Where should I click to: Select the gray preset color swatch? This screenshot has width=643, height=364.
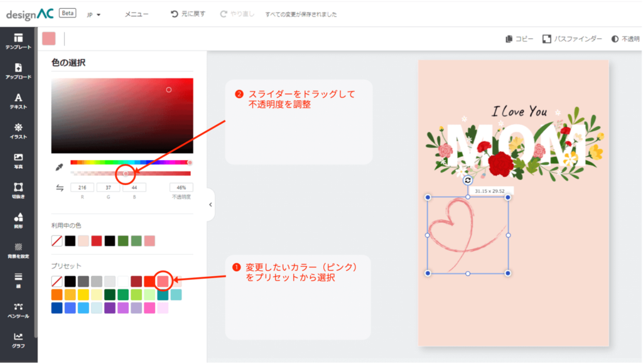coord(84,281)
